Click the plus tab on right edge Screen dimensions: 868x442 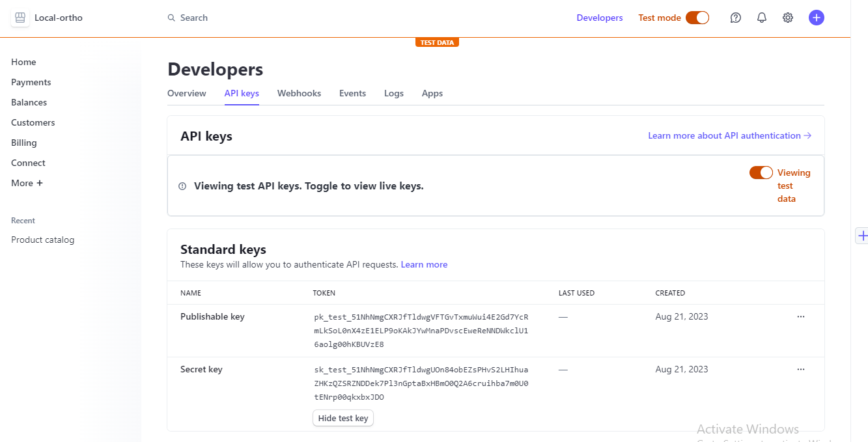(862, 236)
